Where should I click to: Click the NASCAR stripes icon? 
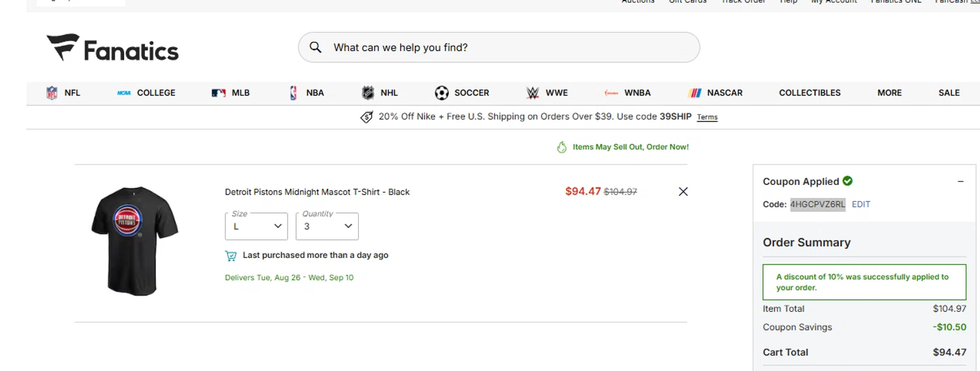coord(695,93)
